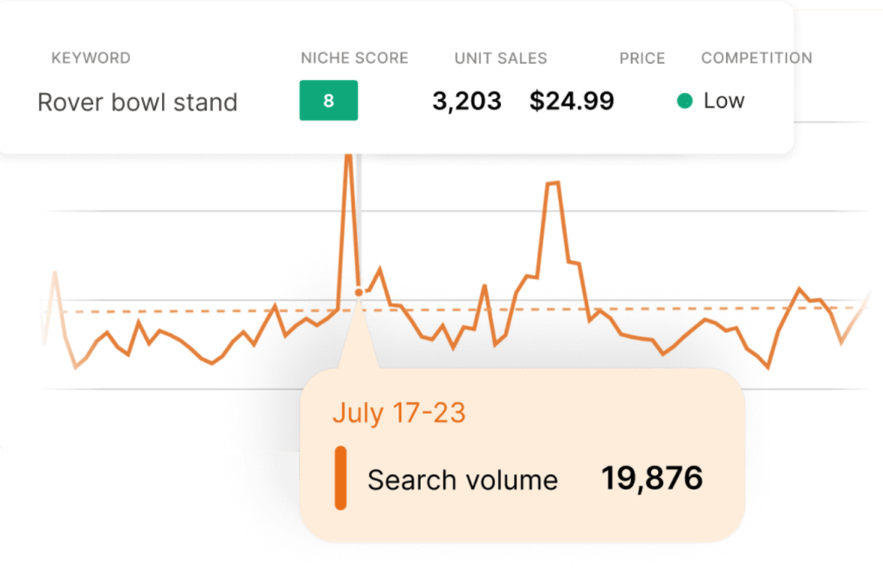
Task: Click the 3,203 unit sales value
Action: [467, 101]
